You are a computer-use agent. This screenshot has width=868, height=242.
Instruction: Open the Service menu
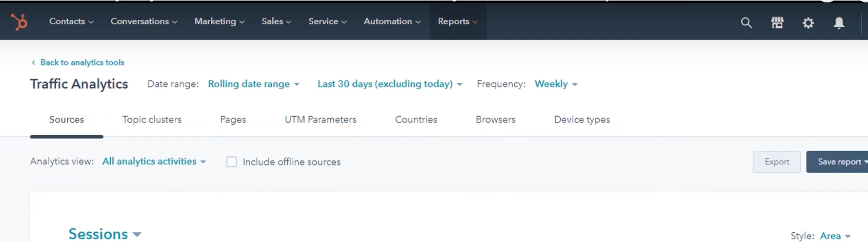pos(327,21)
